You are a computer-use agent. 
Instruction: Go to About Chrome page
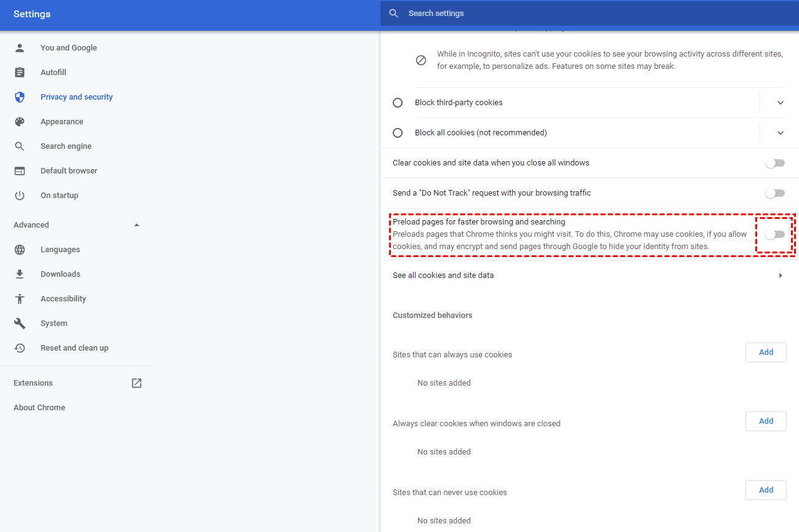[x=39, y=408]
